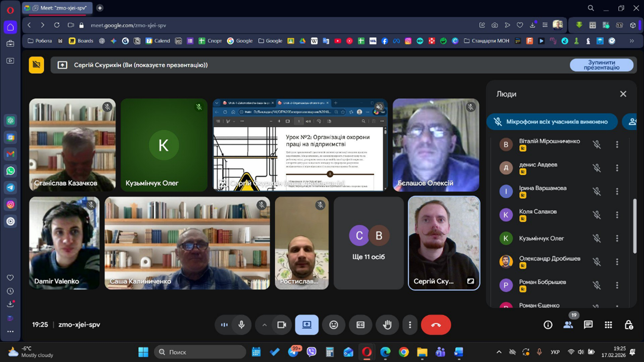The width and height of the screenshot is (644, 362).
Task: Open the Стандарти МОН bookmarks folder
Action: click(x=486, y=41)
